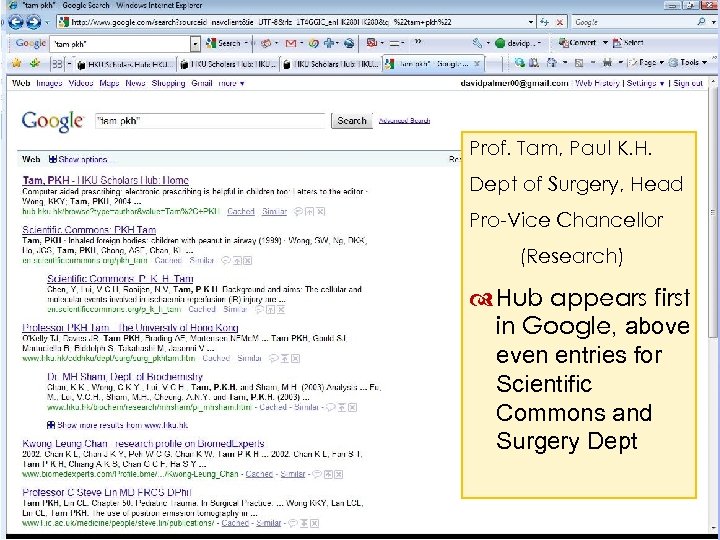Open News in Google top navigation

tap(135, 83)
